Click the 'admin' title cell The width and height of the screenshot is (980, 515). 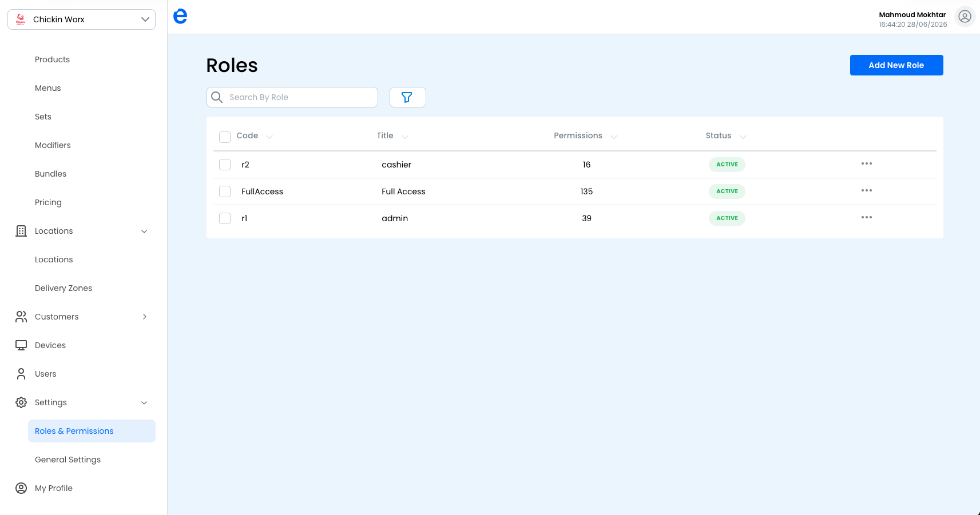tap(395, 218)
